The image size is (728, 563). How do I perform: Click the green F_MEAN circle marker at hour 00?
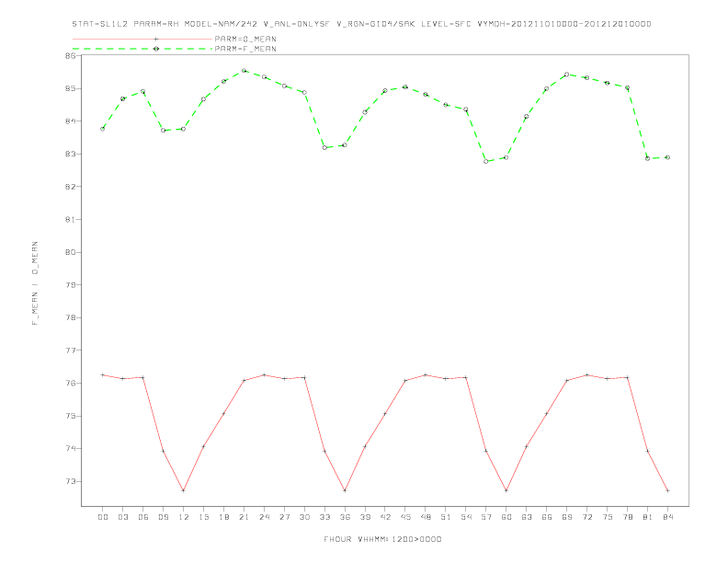coord(103,129)
